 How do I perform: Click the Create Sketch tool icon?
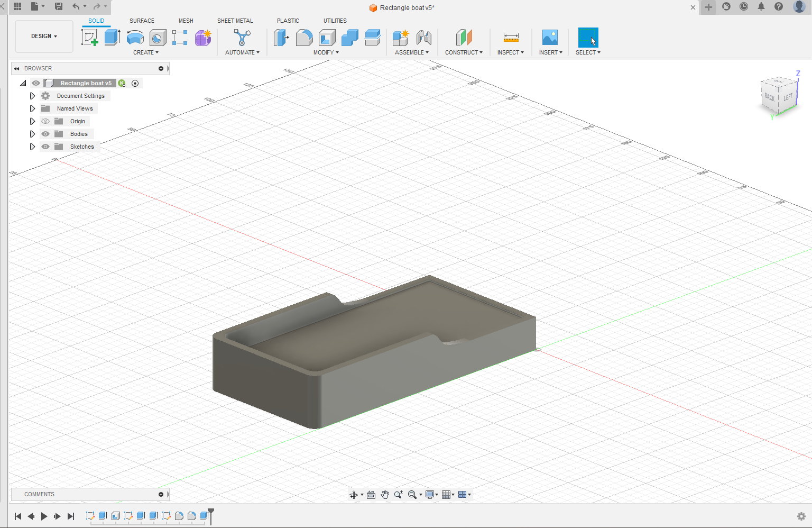tap(89, 38)
